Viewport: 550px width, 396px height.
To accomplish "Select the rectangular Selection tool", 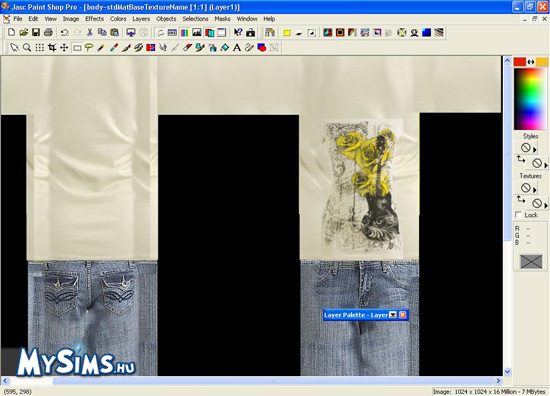I will pos(77,48).
